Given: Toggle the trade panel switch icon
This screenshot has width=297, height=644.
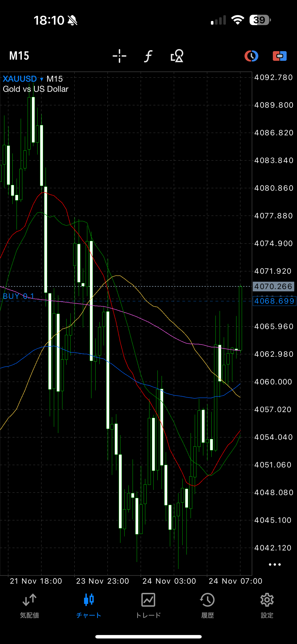Looking at the screenshot, I should click(x=280, y=56).
